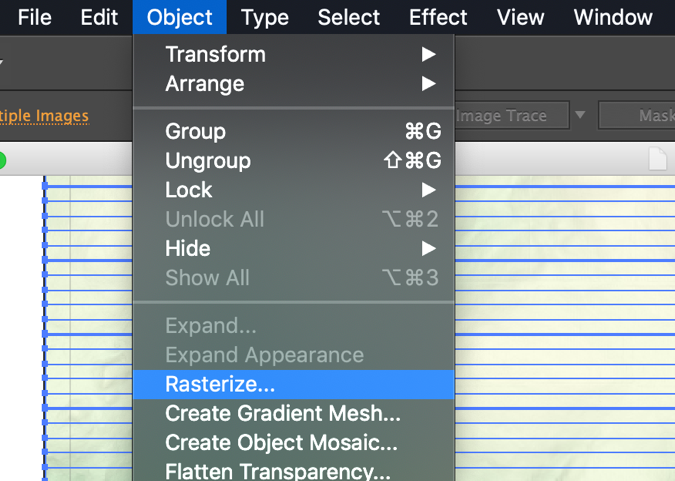Click the Image Trace button
The height and width of the screenshot is (481, 675).
pyautogui.click(x=511, y=115)
